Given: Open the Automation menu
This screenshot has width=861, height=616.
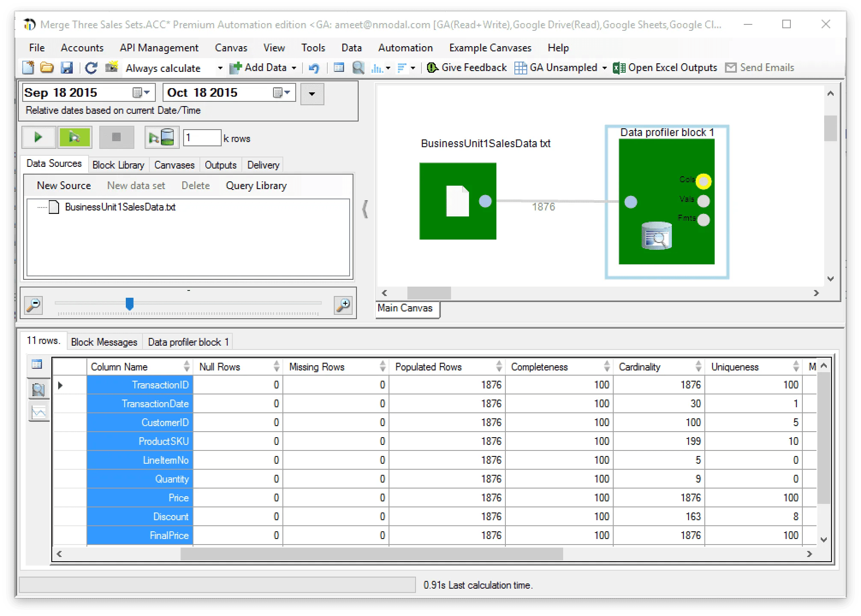Looking at the screenshot, I should [x=405, y=47].
